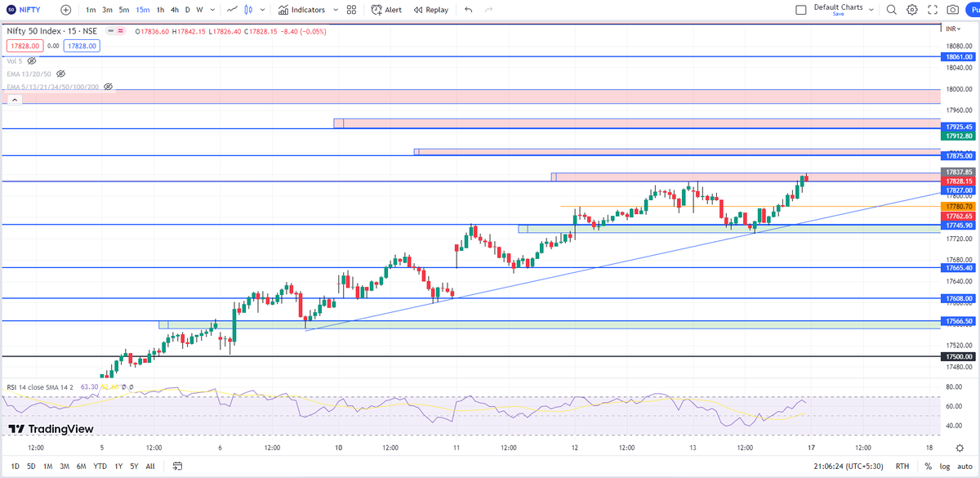980x478 pixels.
Task: Choose chart layout setup square icon
Action: coord(801,10)
